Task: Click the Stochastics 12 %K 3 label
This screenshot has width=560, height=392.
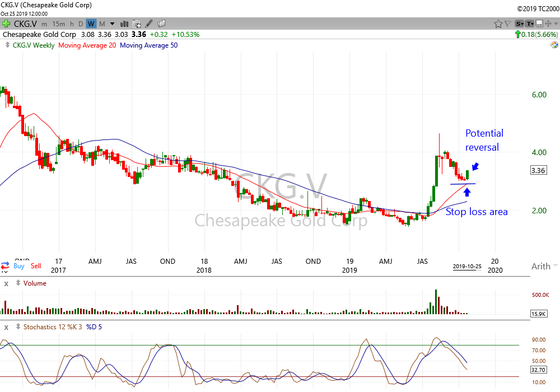Action: tap(53, 326)
